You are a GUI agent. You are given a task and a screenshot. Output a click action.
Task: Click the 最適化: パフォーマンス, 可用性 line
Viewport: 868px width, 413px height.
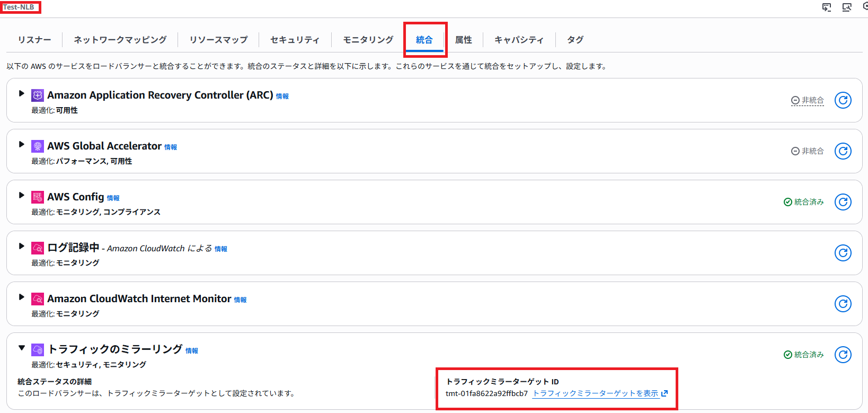pyautogui.click(x=82, y=161)
